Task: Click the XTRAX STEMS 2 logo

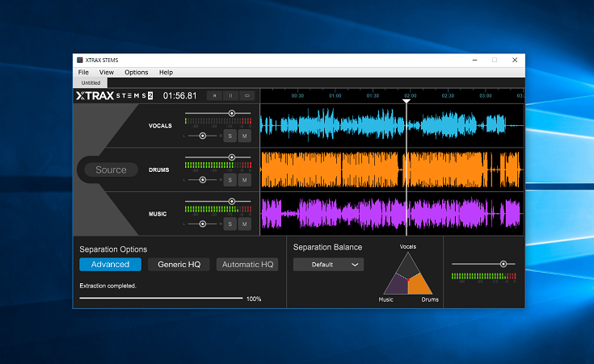Action: (114, 96)
